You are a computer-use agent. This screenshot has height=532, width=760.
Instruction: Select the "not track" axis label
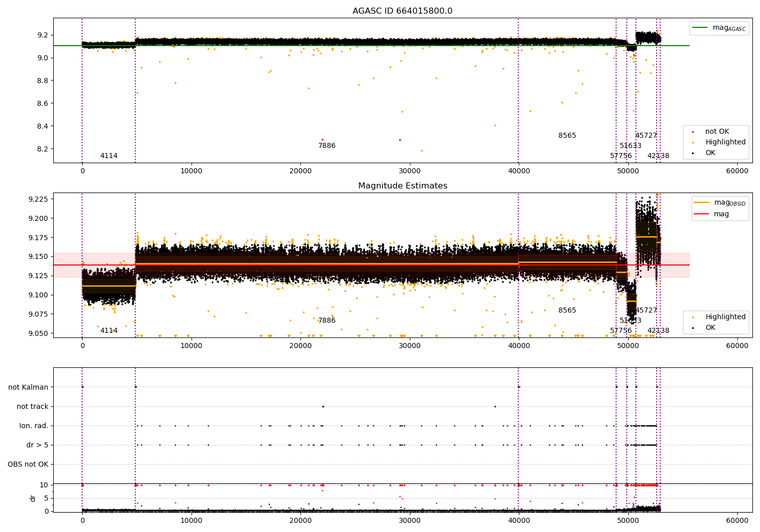coord(32,407)
